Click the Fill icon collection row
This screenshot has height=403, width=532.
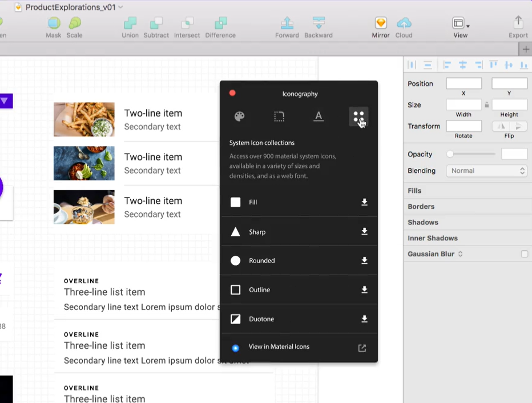[297, 202]
